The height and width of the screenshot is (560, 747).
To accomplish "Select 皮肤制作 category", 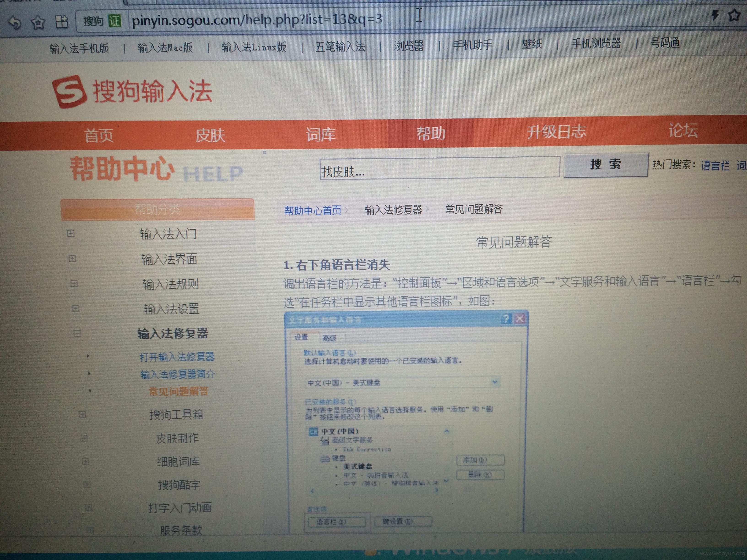I will point(177,438).
